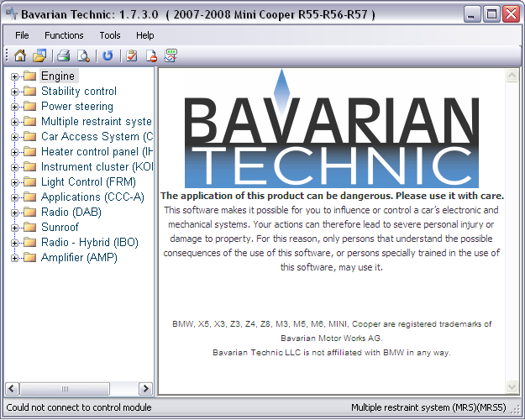Click the Print toolbar icon

tap(63, 55)
